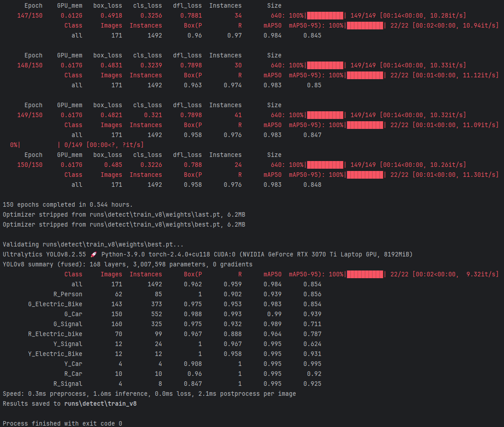504x427 pixels.
Task: Select the last.pt optimizer stripped line
Action: pos(124,214)
